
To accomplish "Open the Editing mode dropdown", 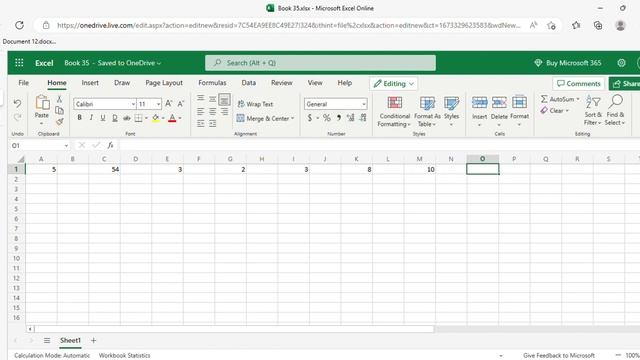I will [394, 84].
